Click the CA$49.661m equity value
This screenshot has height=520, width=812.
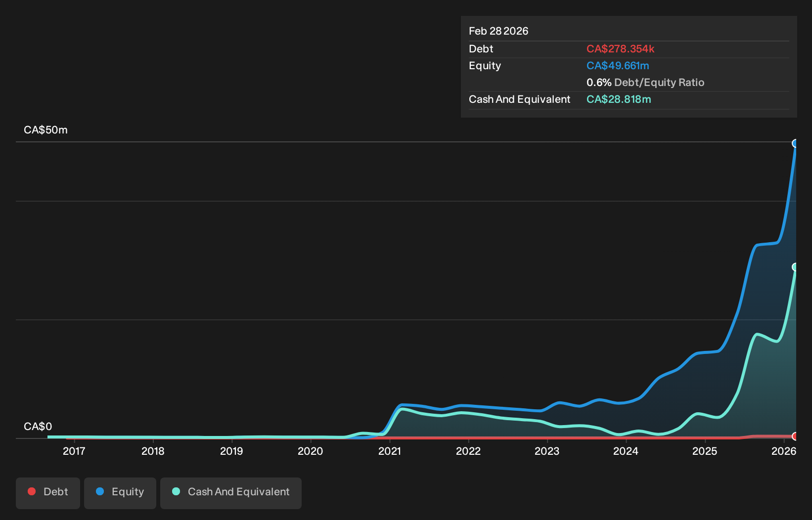pyautogui.click(x=618, y=66)
